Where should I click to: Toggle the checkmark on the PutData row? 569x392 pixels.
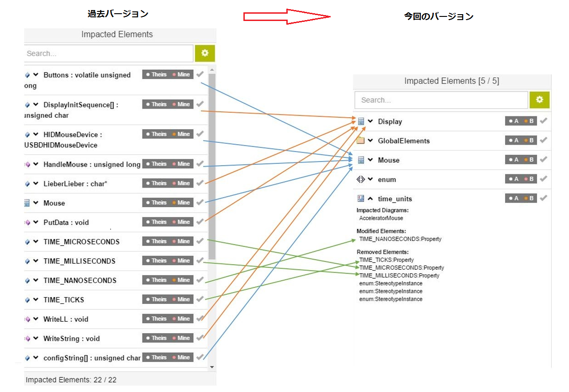pos(200,221)
